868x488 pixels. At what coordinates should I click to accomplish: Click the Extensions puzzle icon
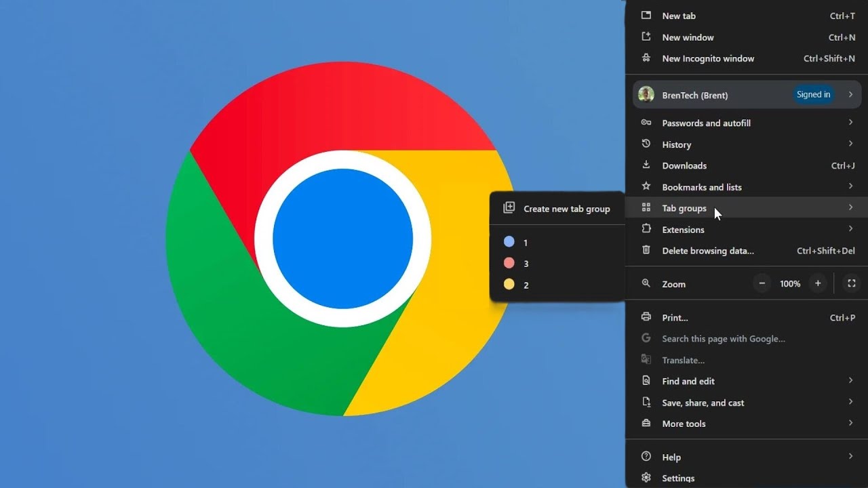pos(646,229)
